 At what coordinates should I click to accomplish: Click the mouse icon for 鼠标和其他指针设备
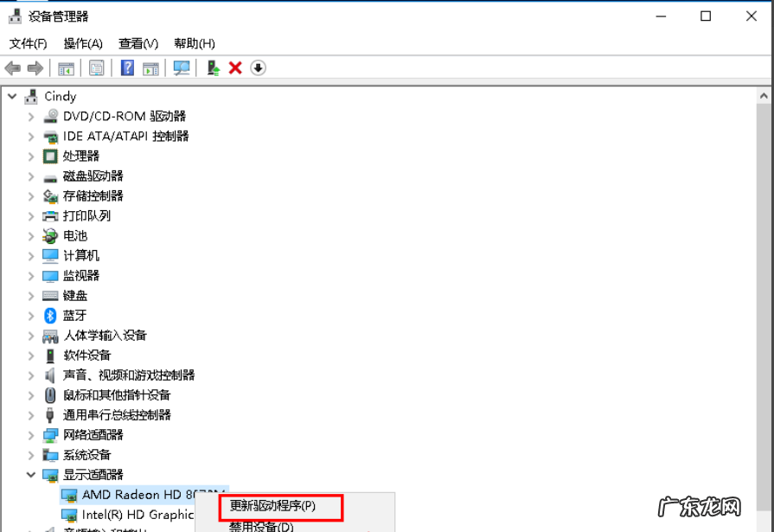(50, 395)
